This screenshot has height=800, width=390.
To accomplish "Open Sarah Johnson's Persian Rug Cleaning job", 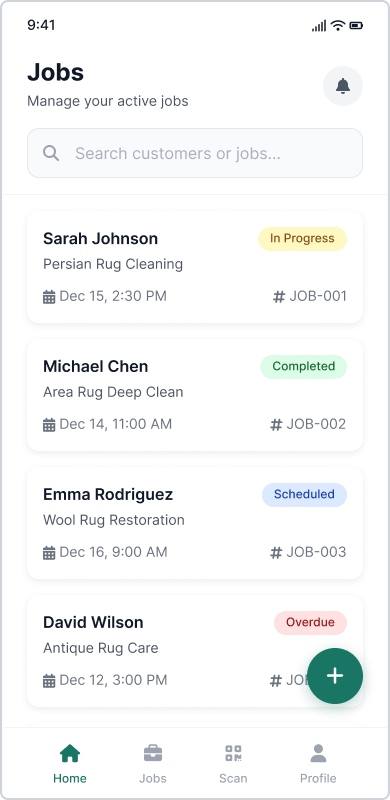I will (195, 267).
